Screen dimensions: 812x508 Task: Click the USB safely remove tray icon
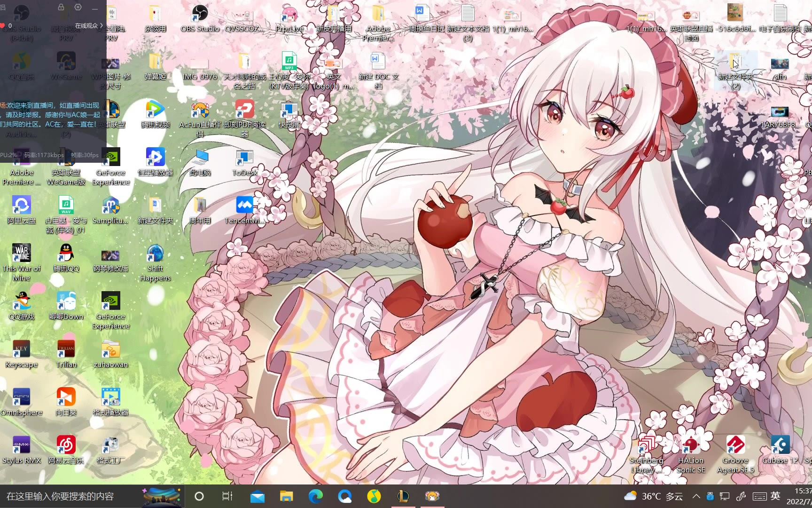tap(710, 496)
